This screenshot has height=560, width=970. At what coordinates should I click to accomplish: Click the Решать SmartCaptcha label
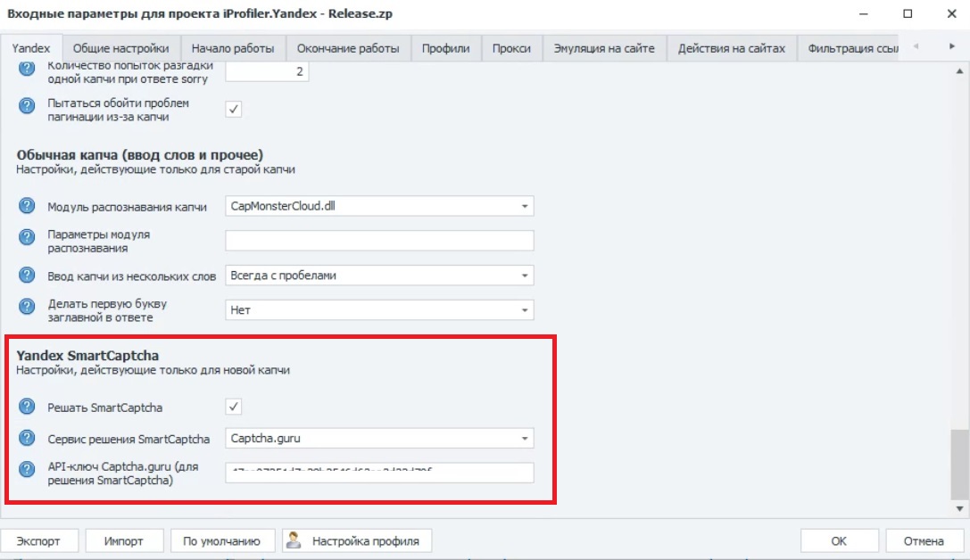pos(105,408)
